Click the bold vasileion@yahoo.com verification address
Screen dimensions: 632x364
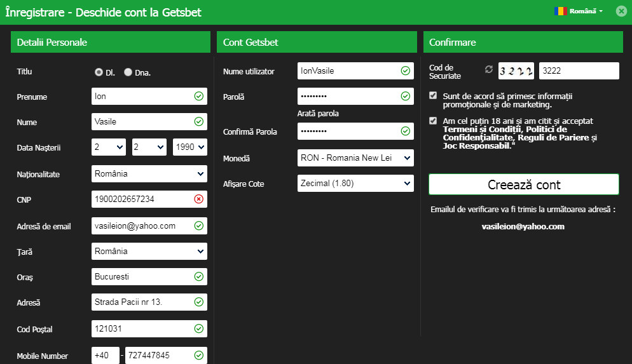pyautogui.click(x=523, y=226)
